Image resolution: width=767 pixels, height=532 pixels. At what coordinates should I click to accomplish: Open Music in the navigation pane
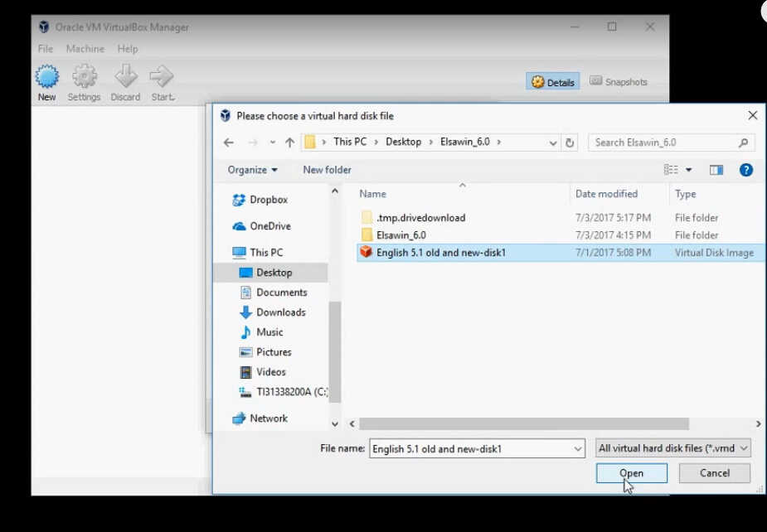[261, 332]
